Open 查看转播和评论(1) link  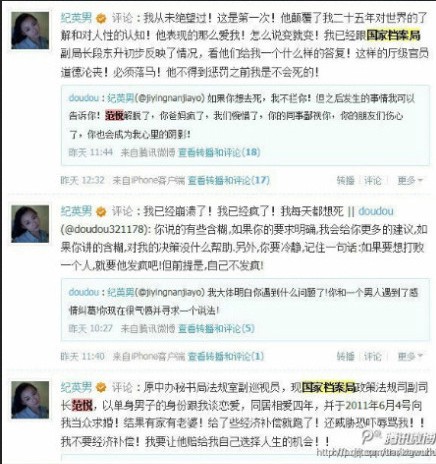226,357
